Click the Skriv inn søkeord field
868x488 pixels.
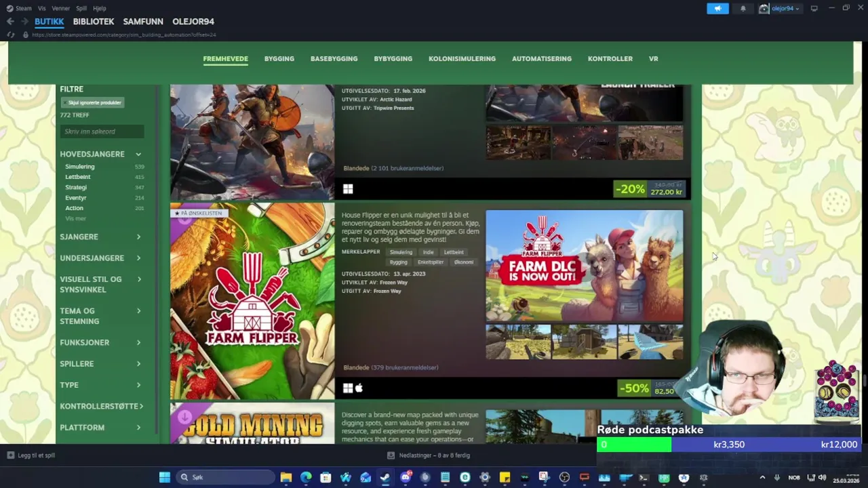(x=102, y=131)
